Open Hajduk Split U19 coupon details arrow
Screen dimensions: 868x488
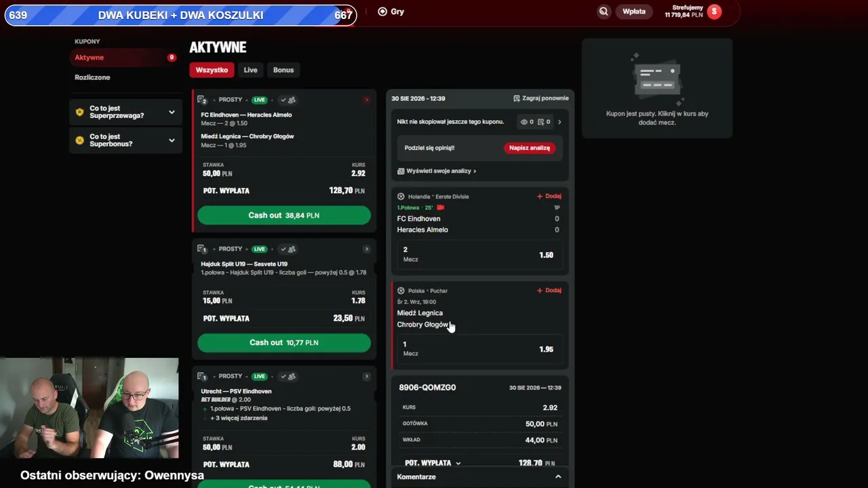[x=367, y=249]
